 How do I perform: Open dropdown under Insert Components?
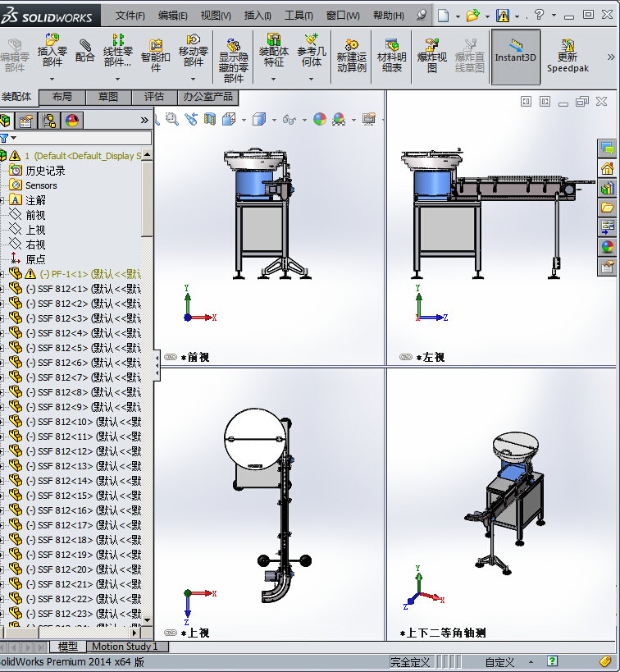point(52,80)
